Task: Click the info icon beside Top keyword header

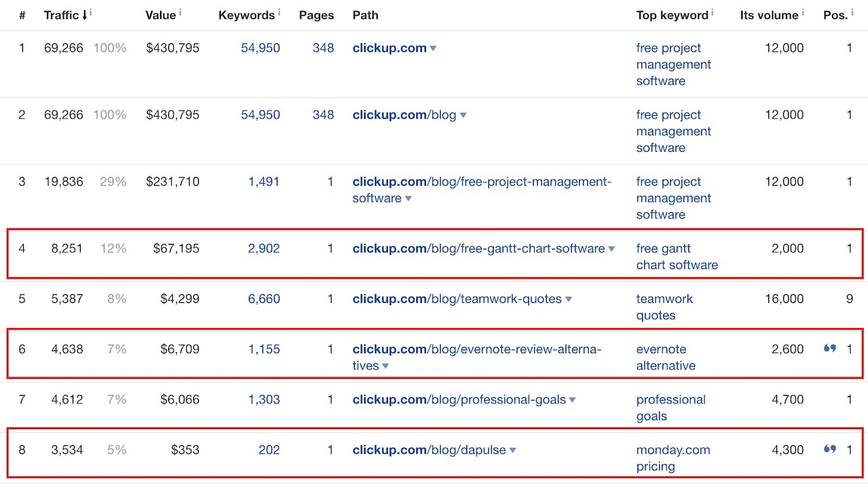Action: pyautogui.click(x=712, y=12)
